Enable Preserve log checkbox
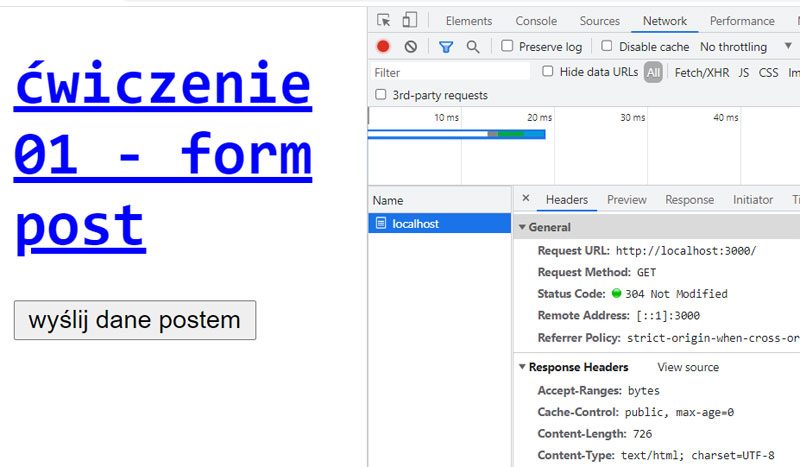Image resolution: width=800 pixels, height=467 pixels. tap(508, 46)
